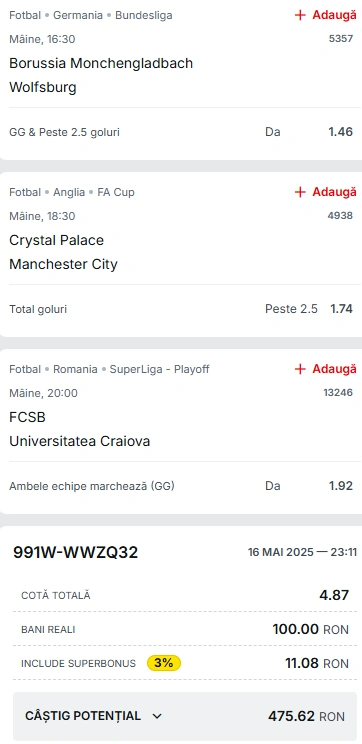The width and height of the screenshot is (362, 744).
Task: Click the plus icon for Crystal Palace match
Action: [x=300, y=192]
